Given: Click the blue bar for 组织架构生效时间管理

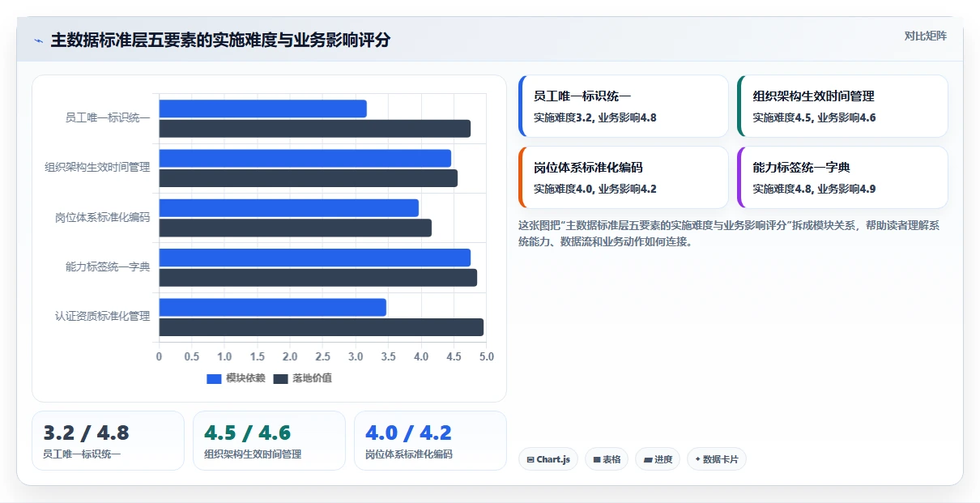Looking at the screenshot, I should click(305, 158).
